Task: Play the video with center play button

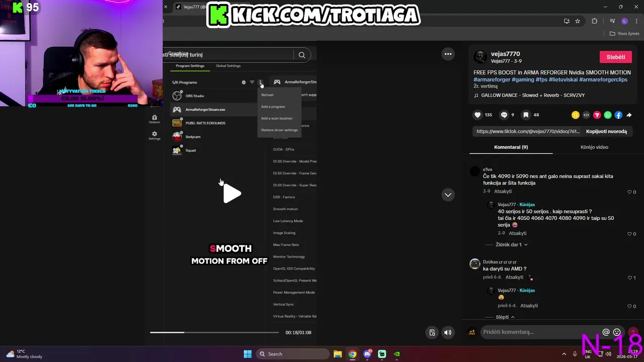Action: [x=232, y=194]
